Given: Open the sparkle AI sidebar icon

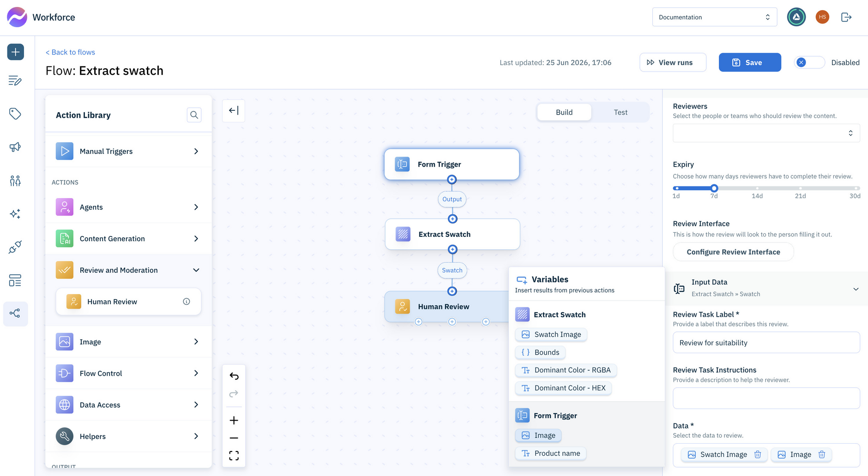Looking at the screenshot, I should pos(15,214).
